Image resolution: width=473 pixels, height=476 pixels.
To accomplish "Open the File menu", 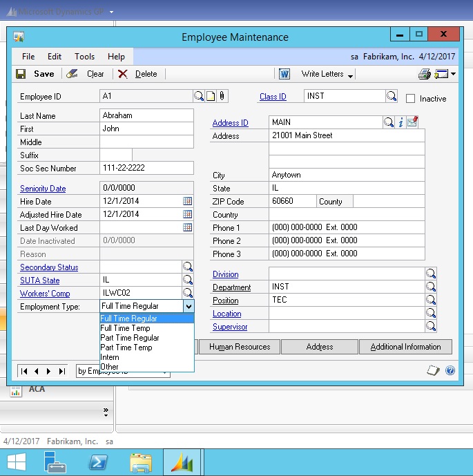I will point(28,57).
